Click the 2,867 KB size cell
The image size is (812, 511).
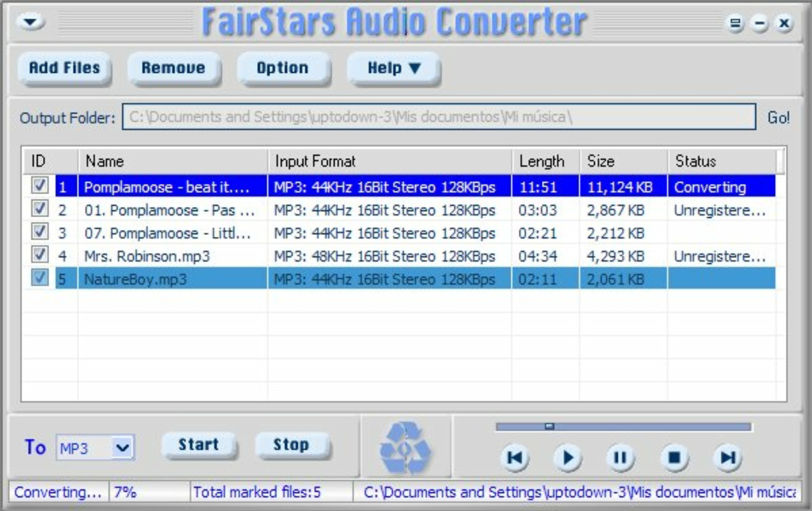(624, 210)
